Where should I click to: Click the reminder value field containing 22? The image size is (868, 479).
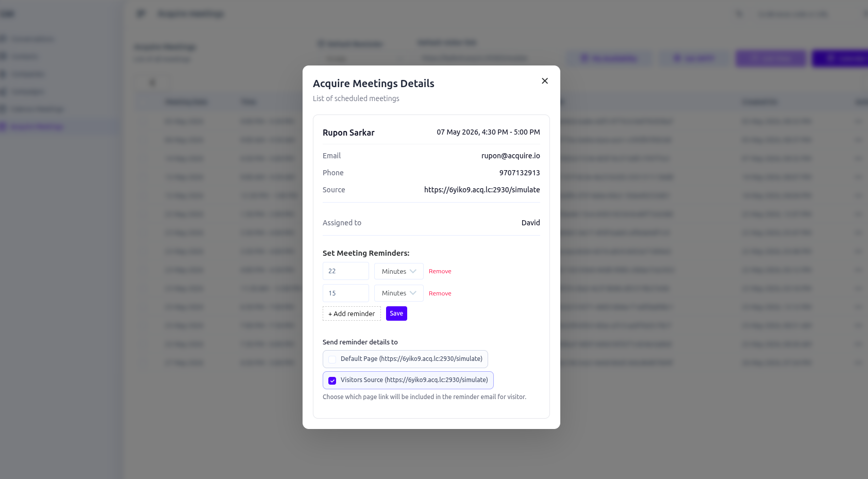(x=345, y=271)
